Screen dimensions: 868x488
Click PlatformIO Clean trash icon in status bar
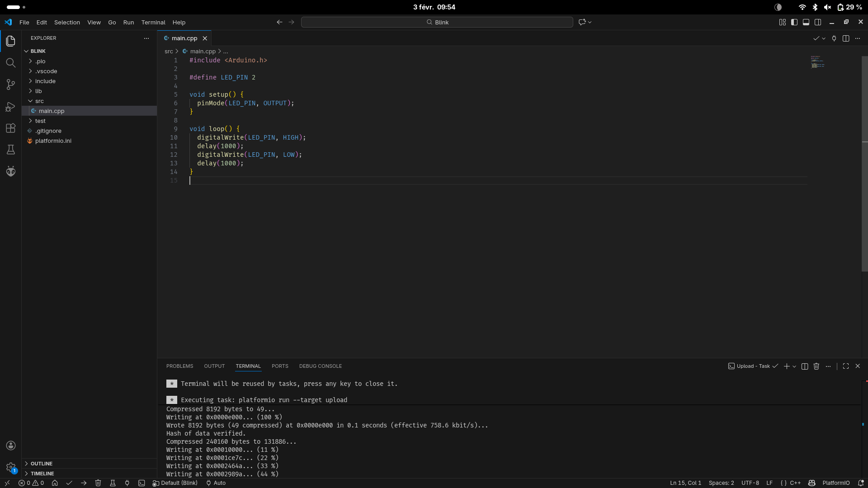tap(98, 483)
